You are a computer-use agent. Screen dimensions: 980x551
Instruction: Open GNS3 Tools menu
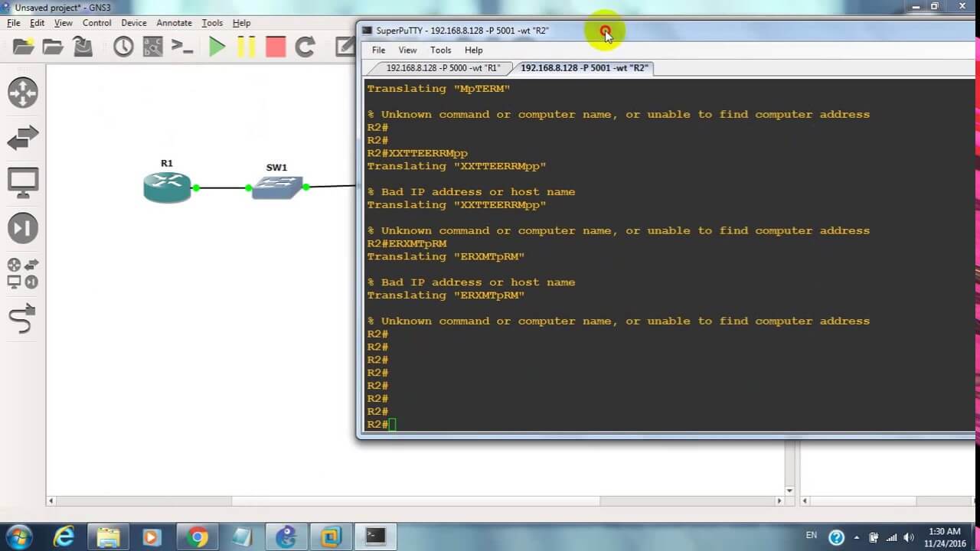tap(212, 23)
